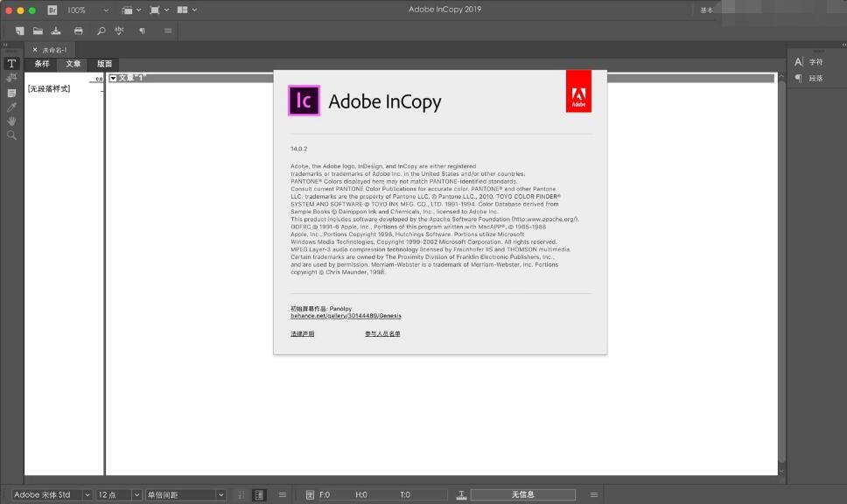Select the Zoom magnifier tool in toolbox
Screen dimensions: 847x504
(x=11, y=136)
